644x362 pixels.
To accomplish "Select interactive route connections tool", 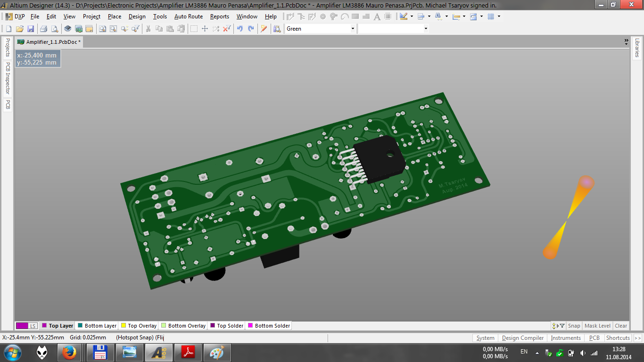I will pyautogui.click(x=290, y=16).
